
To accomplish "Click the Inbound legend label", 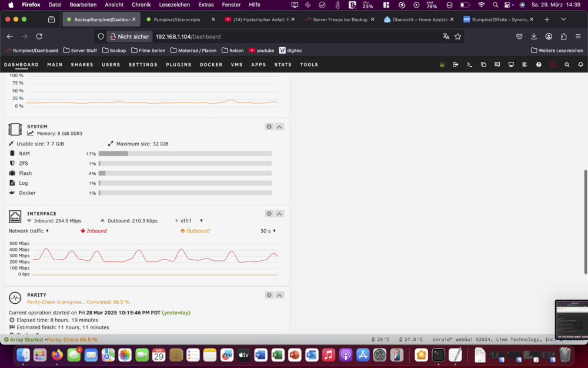I will pos(93,231).
